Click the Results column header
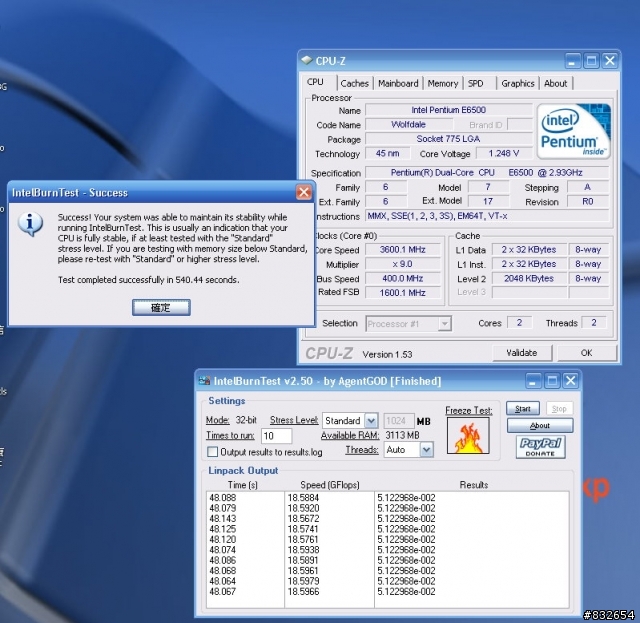640x623 pixels. click(473, 485)
